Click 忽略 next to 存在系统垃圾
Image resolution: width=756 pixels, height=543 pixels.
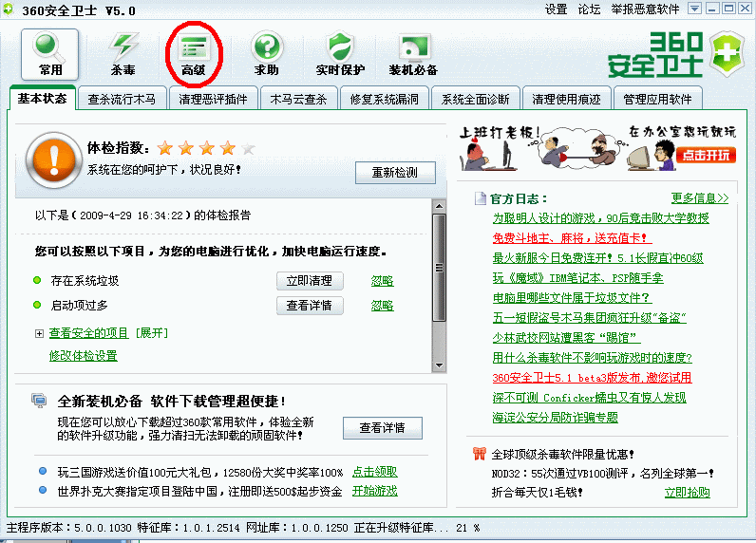pos(382,281)
